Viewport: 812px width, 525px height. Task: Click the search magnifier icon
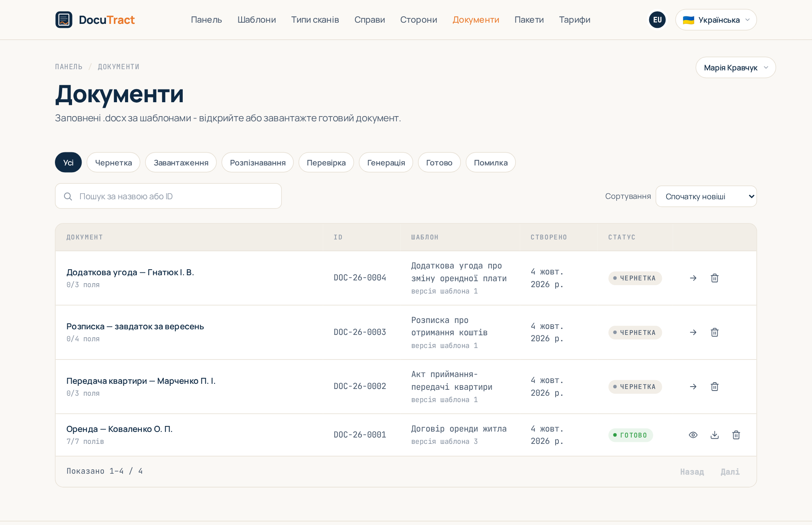(x=68, y=196)
